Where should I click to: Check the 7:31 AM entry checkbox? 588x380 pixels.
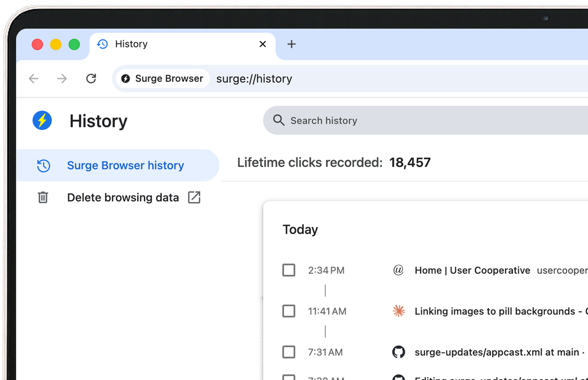click(289, 352)
